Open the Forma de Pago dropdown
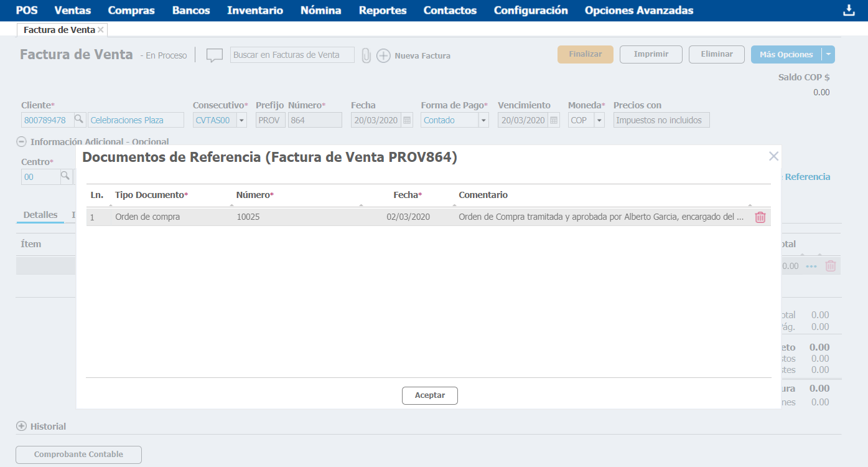This screenshot has height=467, width=868. pos(483,120)
